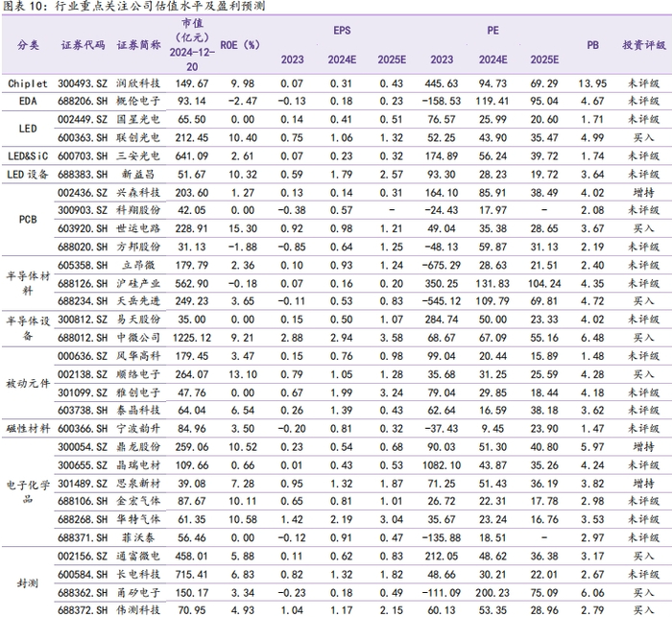Click stock code '002449.SZ'
Viewport: 672px width, 617px height.
click(83, 120)
